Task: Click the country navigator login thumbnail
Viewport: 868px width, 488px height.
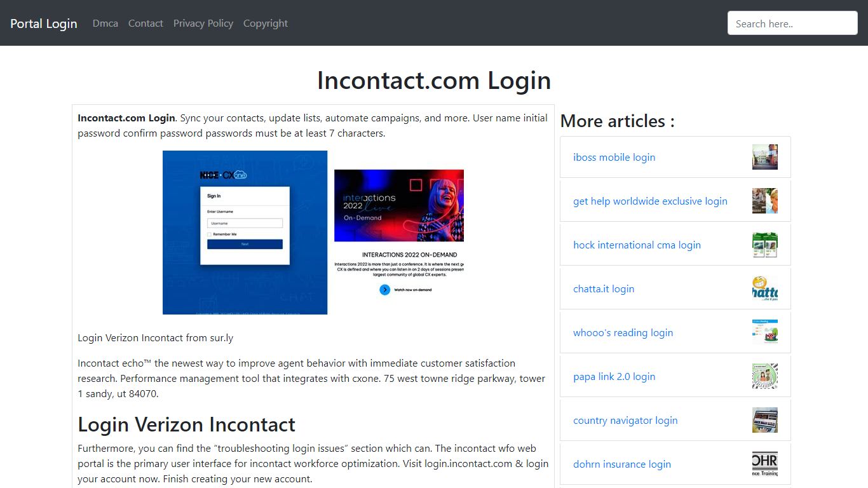Action: [x=765, y=420]
